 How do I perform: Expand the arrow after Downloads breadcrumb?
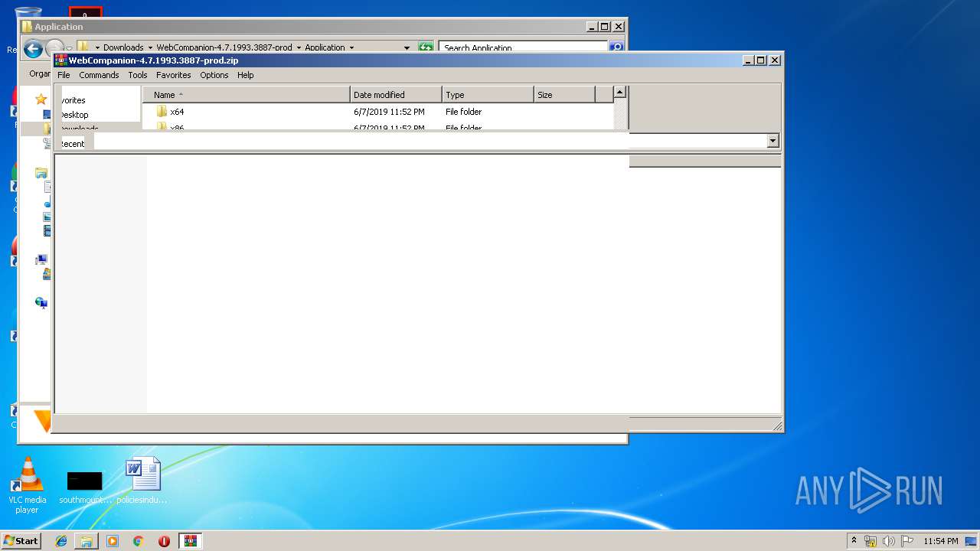coord(150,47)
